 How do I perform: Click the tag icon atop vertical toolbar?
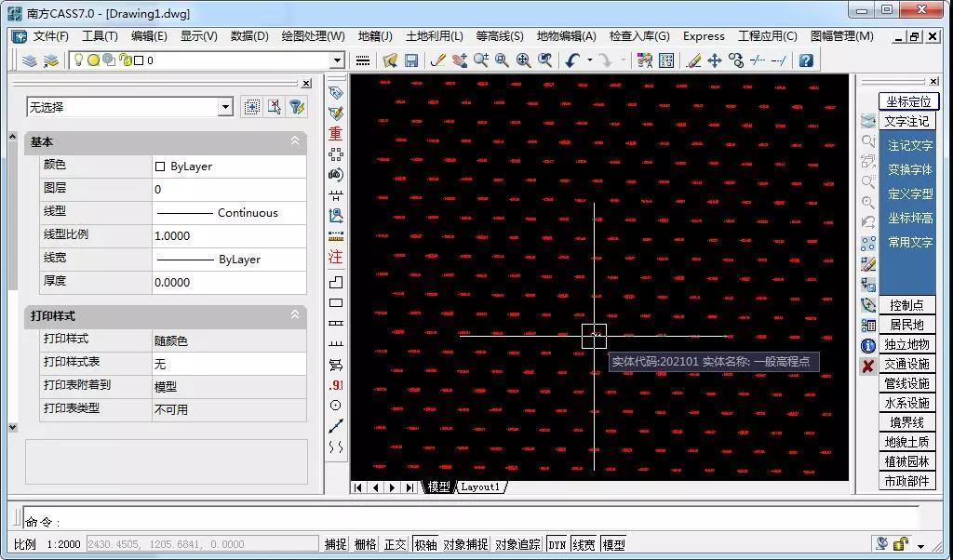point(335,92)
